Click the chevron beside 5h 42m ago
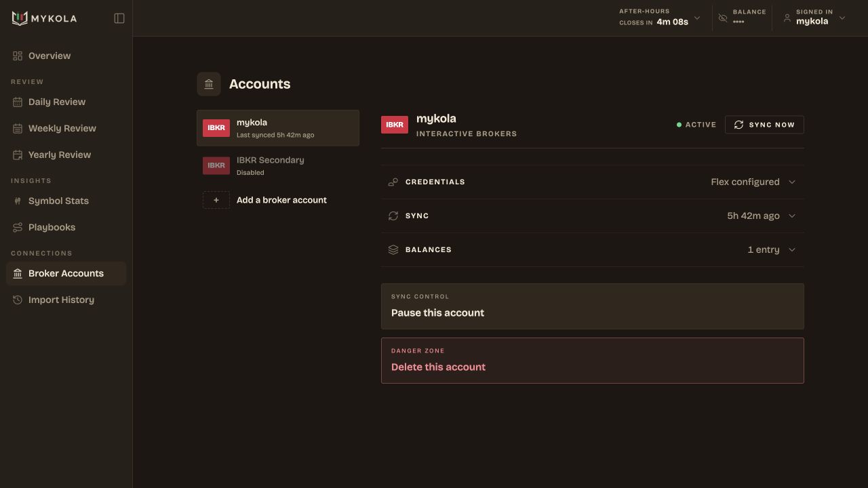 point(792,216)
